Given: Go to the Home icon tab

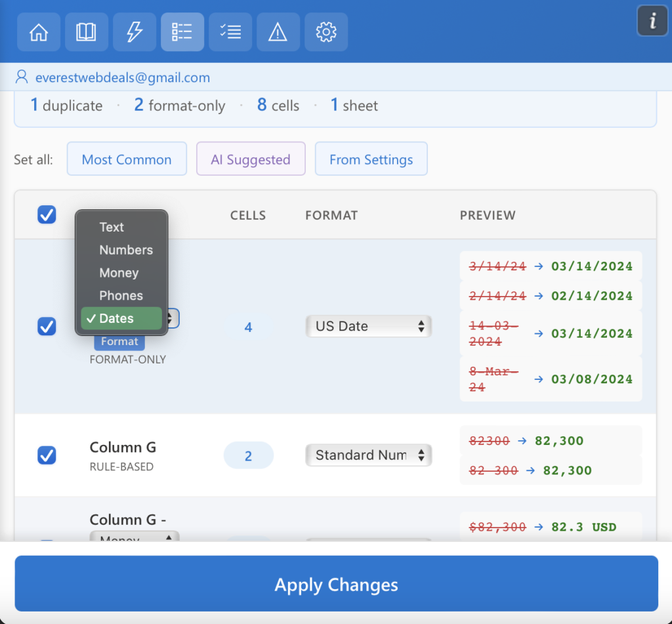Looking at the screenshot, I should (39, 32).
